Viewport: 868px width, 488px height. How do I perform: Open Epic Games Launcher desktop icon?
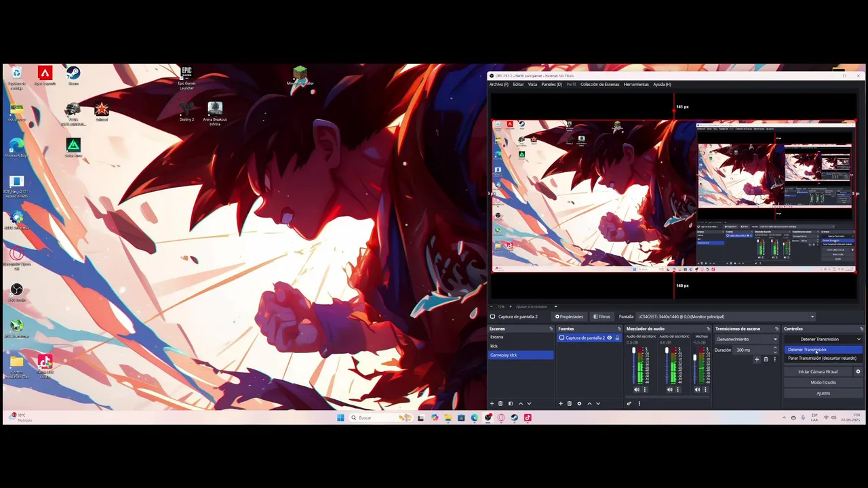(186, 78)
